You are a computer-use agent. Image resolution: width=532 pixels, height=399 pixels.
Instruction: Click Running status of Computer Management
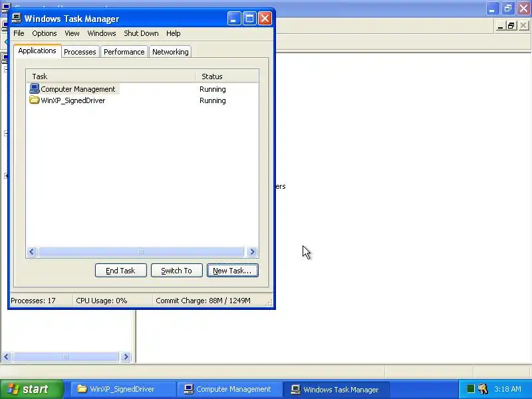[213, 89]
